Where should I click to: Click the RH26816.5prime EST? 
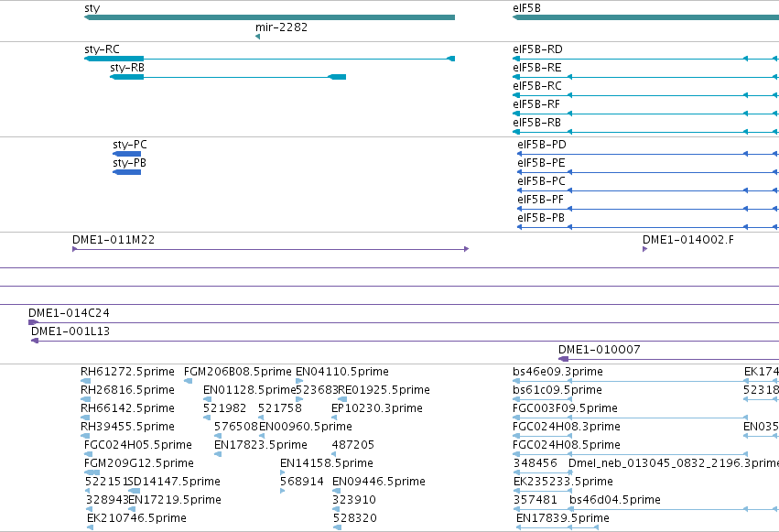(x=85, y=399)
